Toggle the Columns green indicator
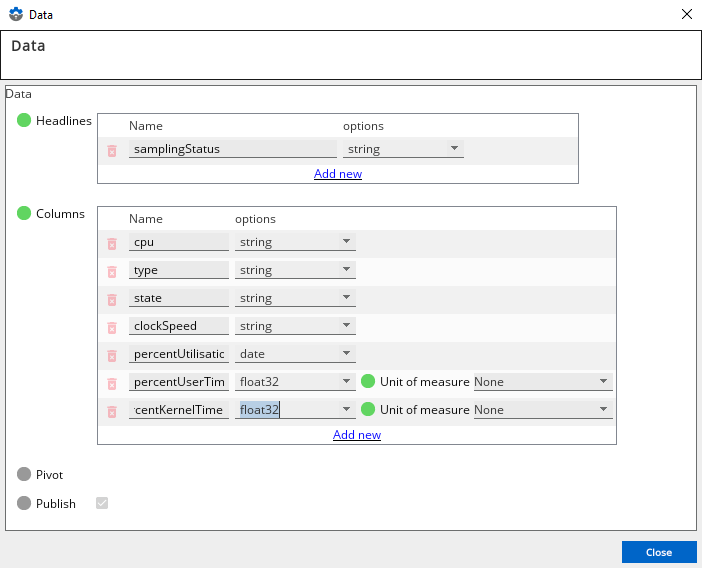Image resolution: width=702 pixels, height=568 pixels. (x=24, y=213)
